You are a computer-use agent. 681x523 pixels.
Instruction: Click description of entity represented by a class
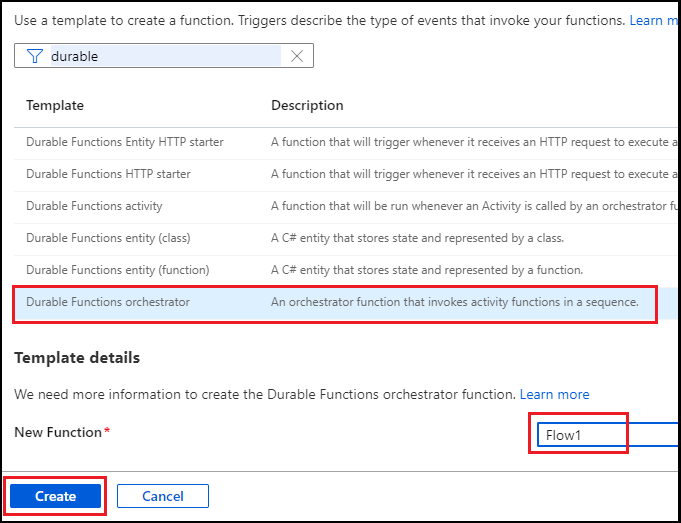pos(417,238)
